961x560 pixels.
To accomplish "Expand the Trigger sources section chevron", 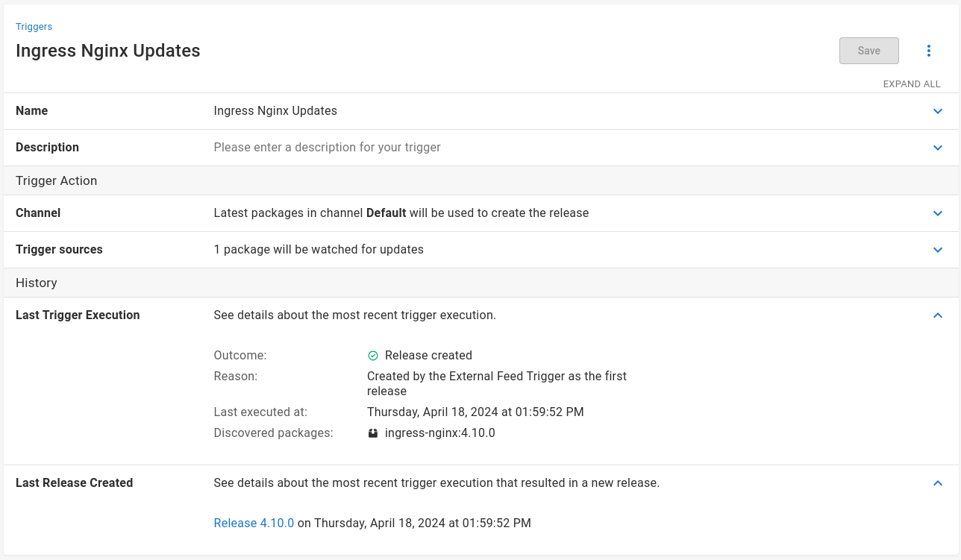I will click(938, 250).
